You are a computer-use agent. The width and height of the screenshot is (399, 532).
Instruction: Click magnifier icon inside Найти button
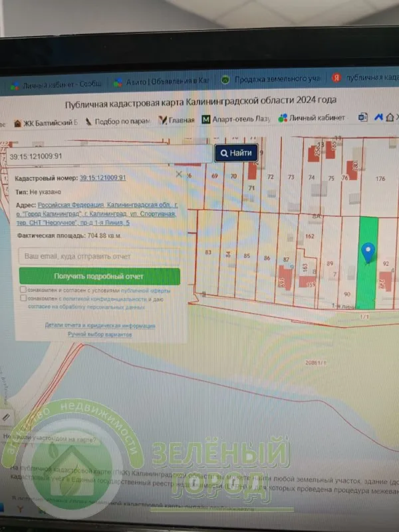(x=224, y=154)
